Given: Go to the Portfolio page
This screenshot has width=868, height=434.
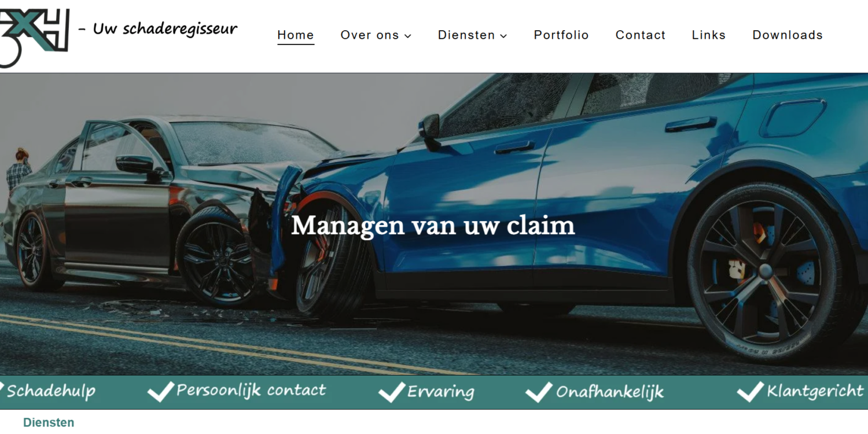Looking at the screenshot, I should (561, 35).
